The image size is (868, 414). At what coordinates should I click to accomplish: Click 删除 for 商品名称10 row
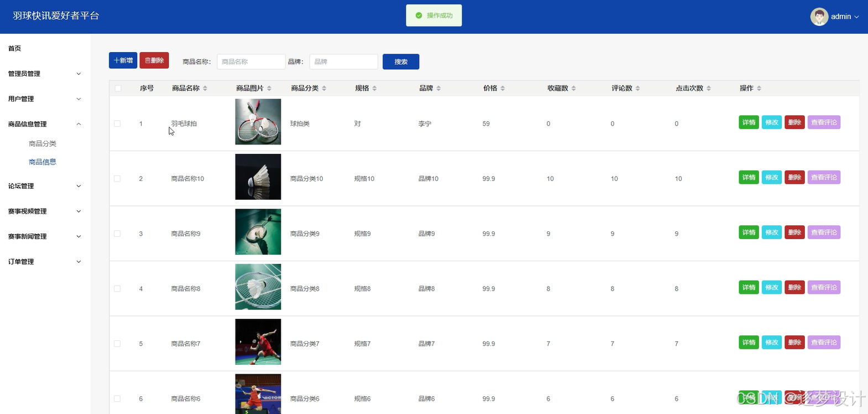coord(794,177)
